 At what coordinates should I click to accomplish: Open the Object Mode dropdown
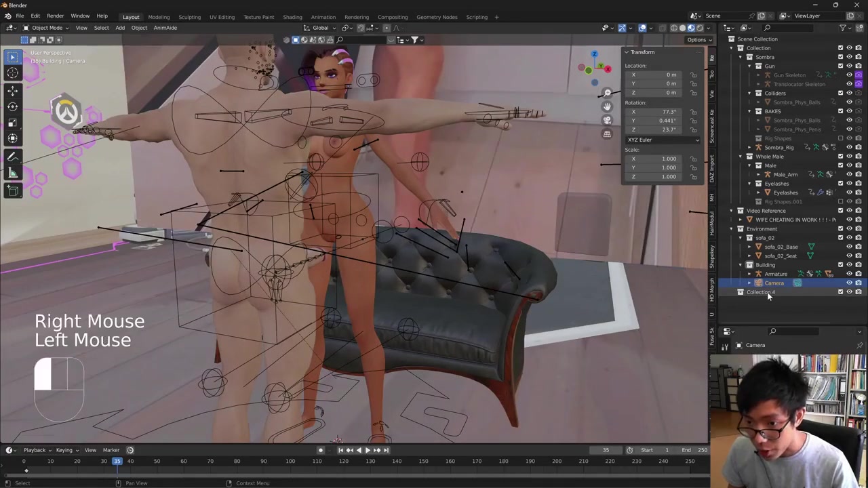pyautogui.click(x=46, y=28)
